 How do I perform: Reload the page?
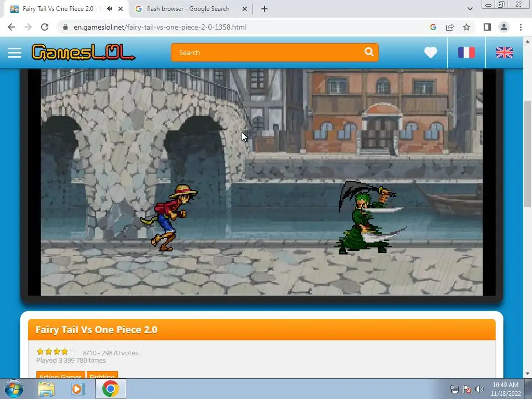pyautogui.click(x=45, y=27)
